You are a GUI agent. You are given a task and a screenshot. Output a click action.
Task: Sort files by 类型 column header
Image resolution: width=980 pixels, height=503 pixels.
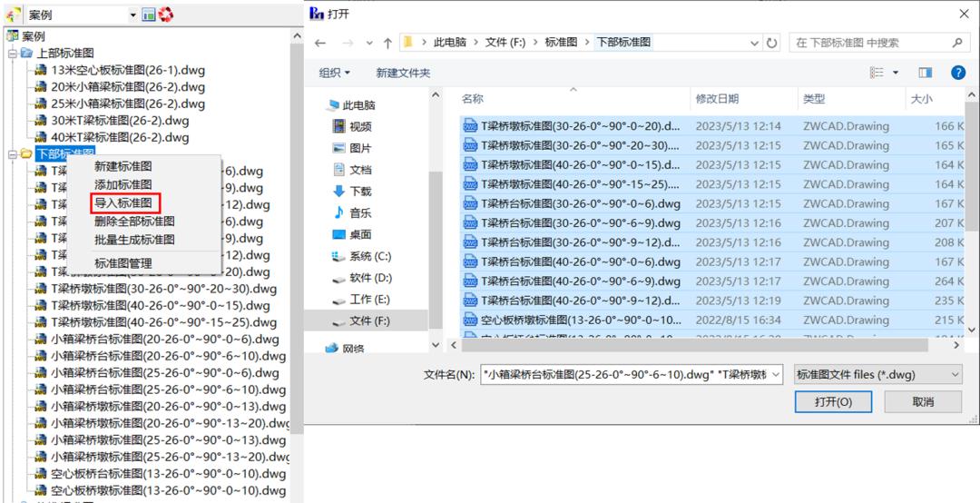click(x=814, y=98)
